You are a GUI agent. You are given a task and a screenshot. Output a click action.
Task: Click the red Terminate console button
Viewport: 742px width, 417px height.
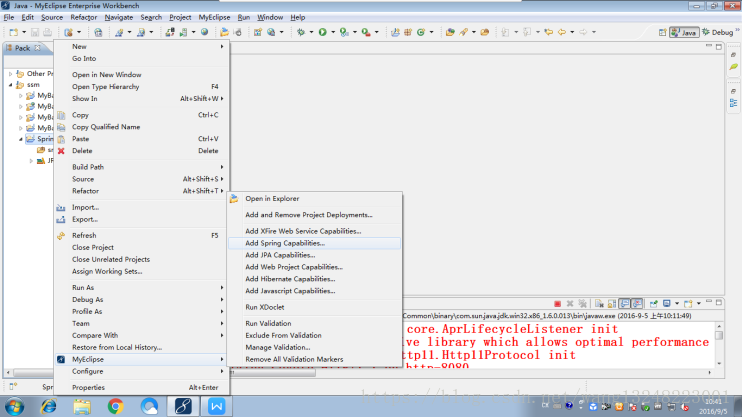coord(557,304)
